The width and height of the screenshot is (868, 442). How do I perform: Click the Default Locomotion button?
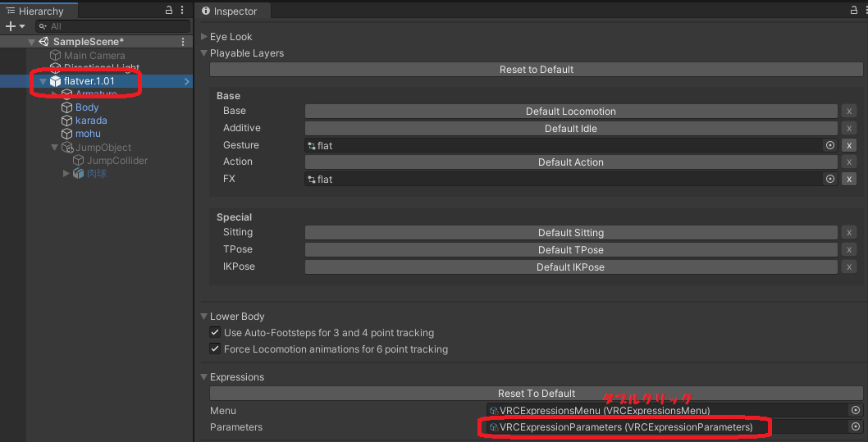point(571,112)
